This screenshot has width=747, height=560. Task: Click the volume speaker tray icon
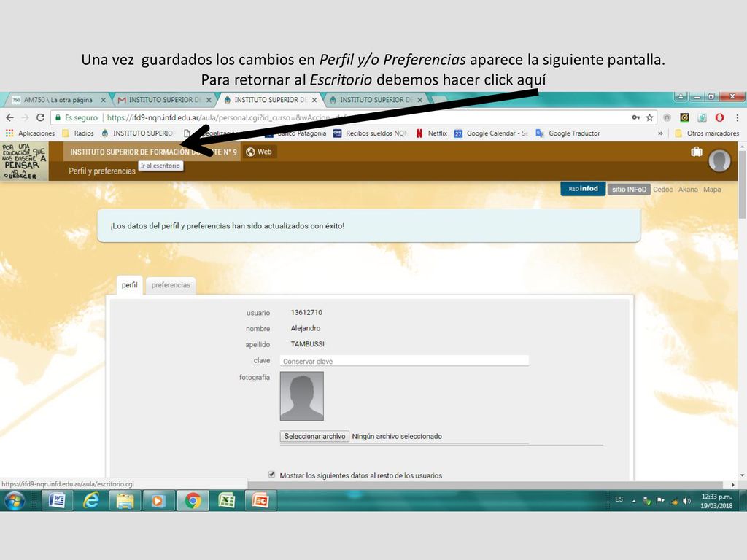686,500
